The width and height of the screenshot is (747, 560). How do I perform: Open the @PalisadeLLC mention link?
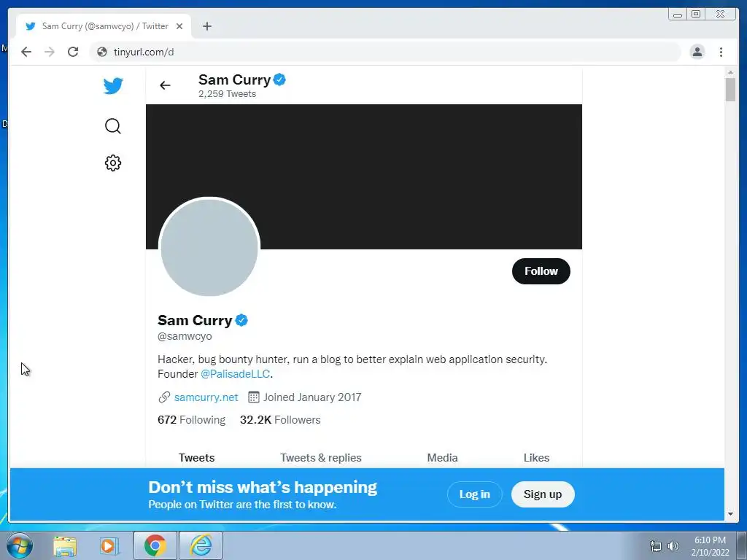[236, 374]
